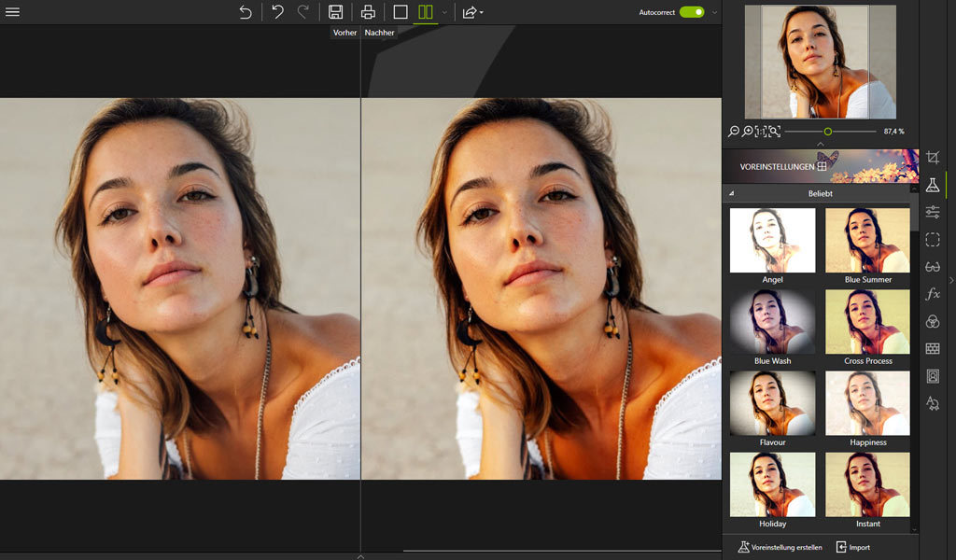This screenshot has height=560, width=956.
Task: Click the Import button
Action: 853,547
